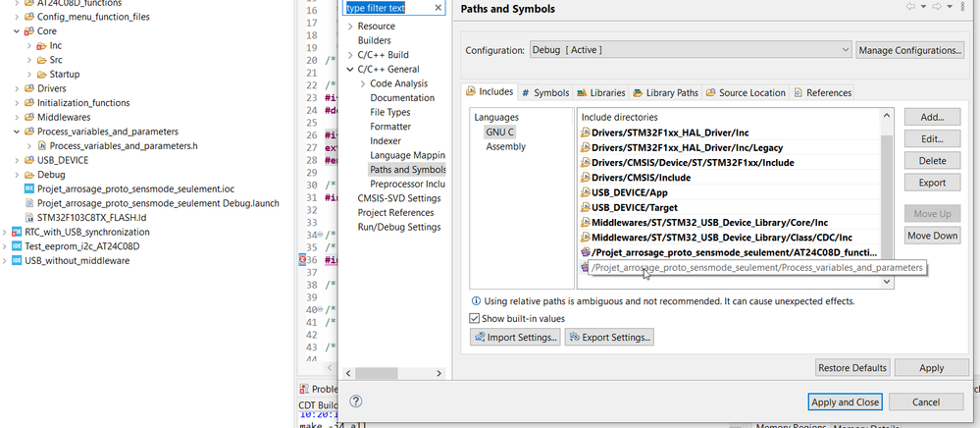The image size is (980, 428).
Task: Expand the RTC_with_USB_synchronization project
Action: [x=4, y=232]
